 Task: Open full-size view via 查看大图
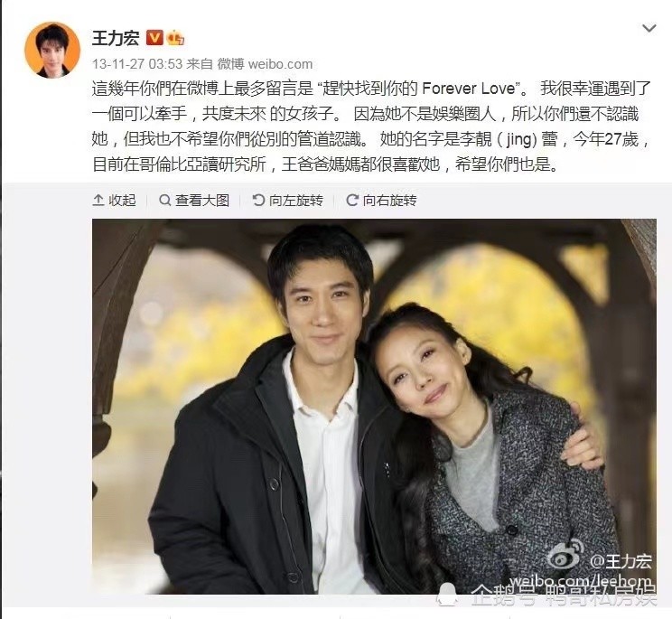[x=194, y=201]
